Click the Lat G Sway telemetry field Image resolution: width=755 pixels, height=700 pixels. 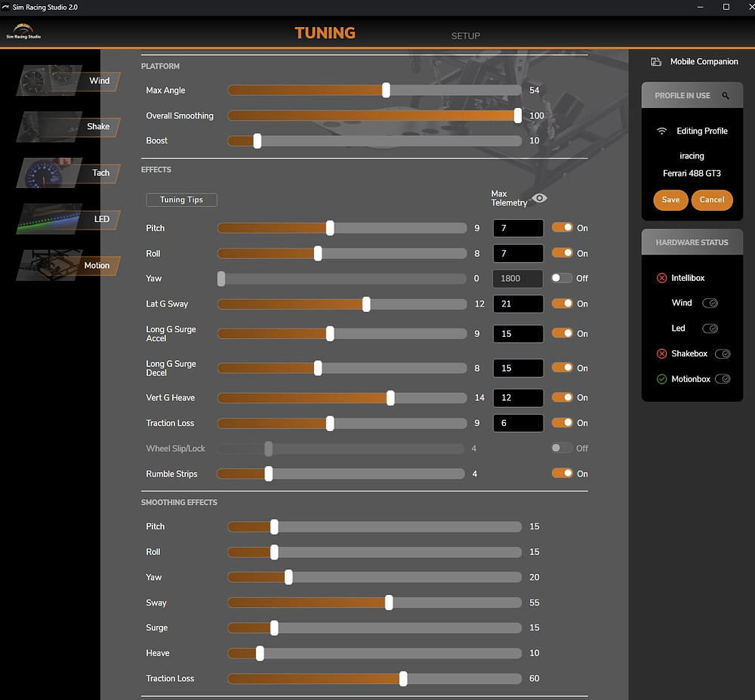click(x=518, y=304)
